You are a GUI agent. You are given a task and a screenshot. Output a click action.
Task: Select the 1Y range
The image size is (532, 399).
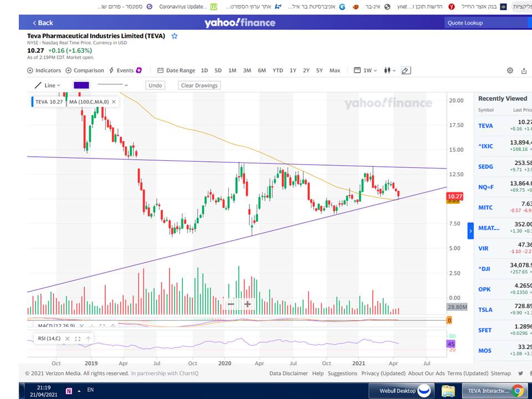coord(293,70)
